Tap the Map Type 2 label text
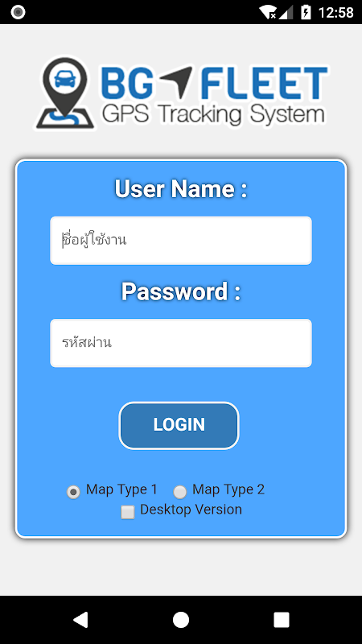Viewport: 362px width, 644px height. tap(228, 489)
